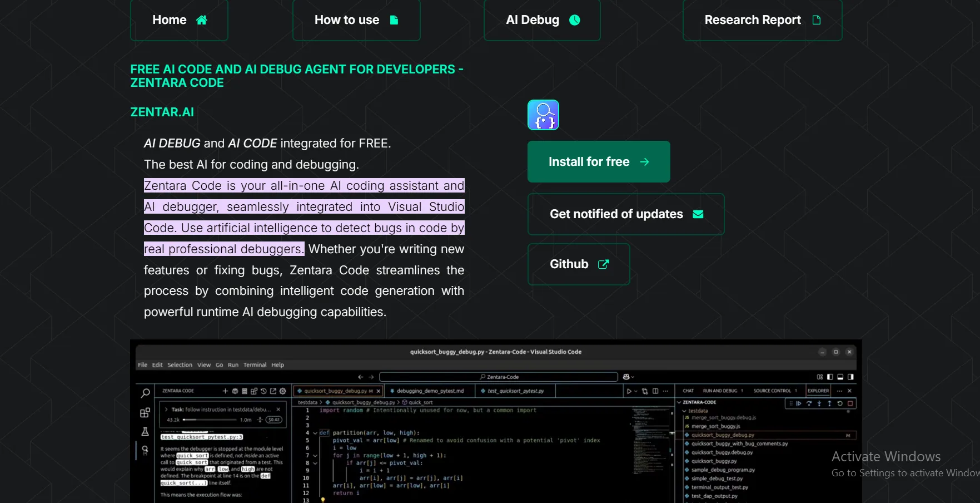Screen dimensions: 980x503
Task: Close the quicksort_buggy_debug.py tab
Action: point(379,391)
